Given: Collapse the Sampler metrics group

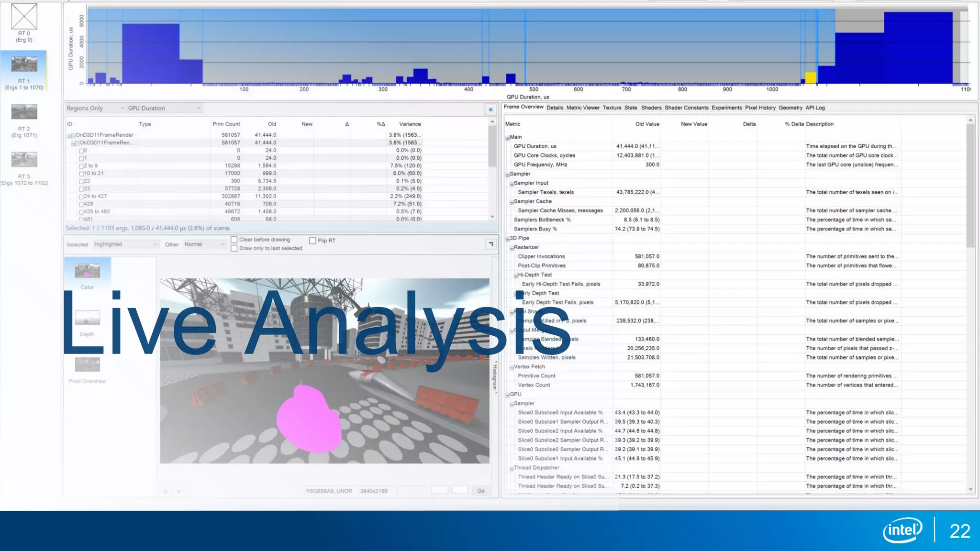Looking at the screenshot, I should (508, 175).
